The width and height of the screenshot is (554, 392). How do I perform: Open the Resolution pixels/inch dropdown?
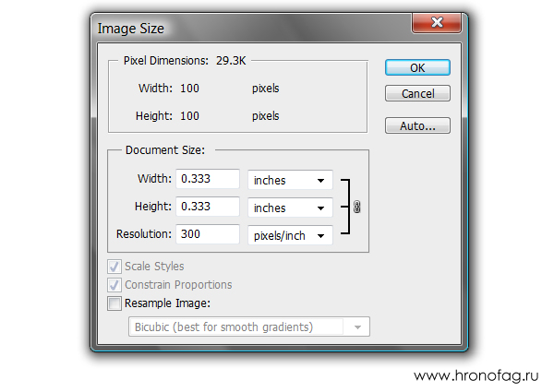coord(290,235)
